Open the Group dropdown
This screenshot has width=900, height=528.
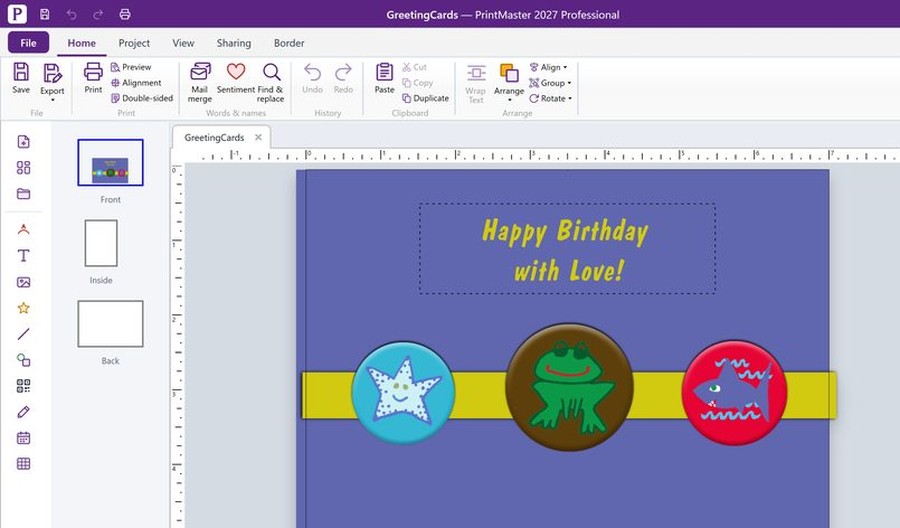[x=550, y=83]
